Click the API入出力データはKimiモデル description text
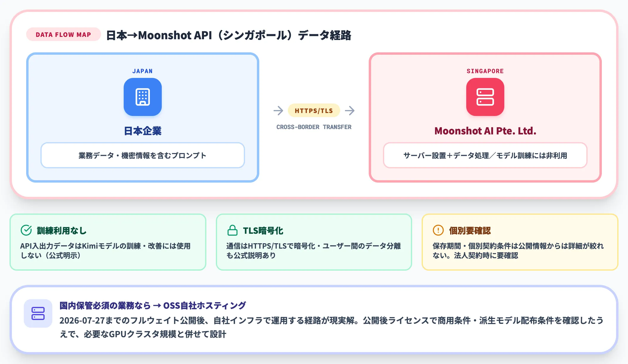The image size is (628, 364). (x=105, y=251)
